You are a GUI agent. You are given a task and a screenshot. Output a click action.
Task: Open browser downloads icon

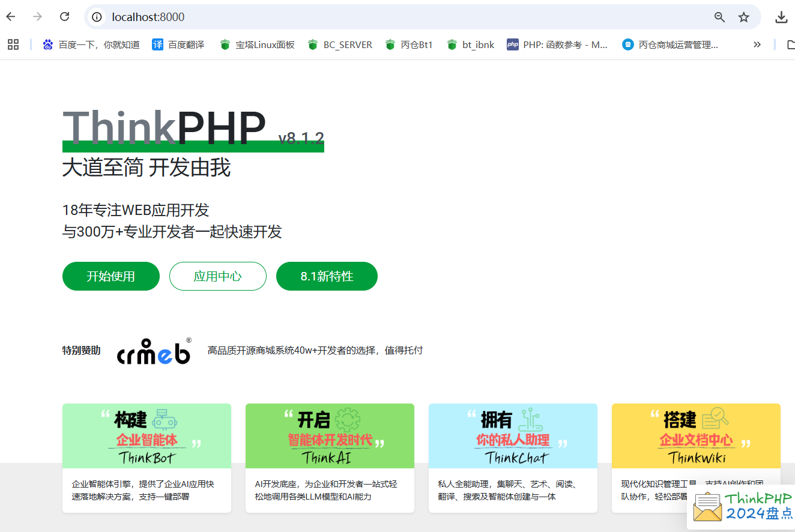click(781, 17)
